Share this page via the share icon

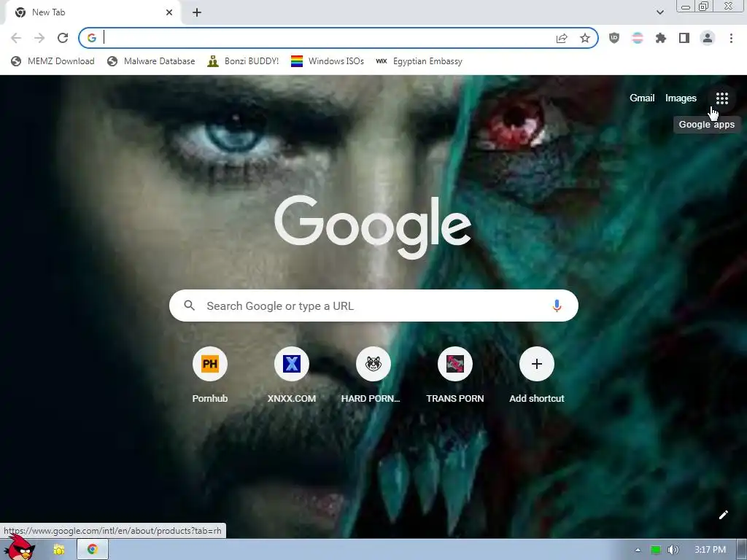[562, 38]
